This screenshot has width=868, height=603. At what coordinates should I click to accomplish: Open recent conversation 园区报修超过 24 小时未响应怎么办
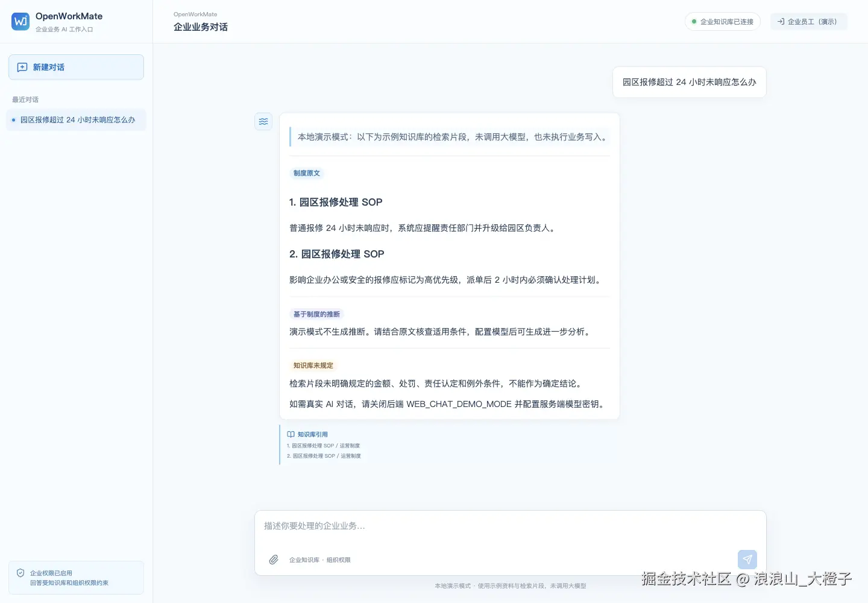[x=76, y=120]
